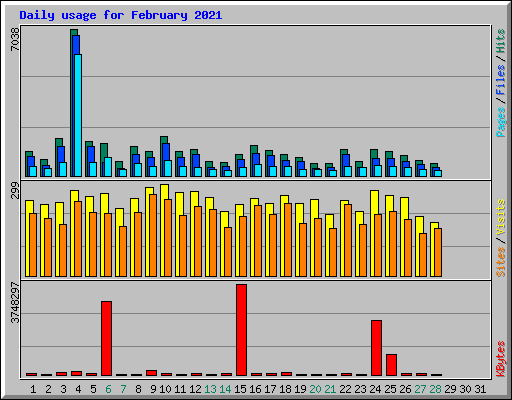This screenshot has height=400, width=512.
Task: Click the Pages legend label
Action: (x=501, y=122)
